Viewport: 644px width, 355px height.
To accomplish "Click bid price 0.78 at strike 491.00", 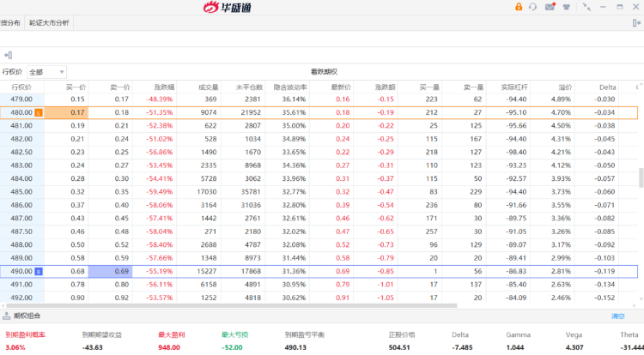I will pyautogui.click(x=77, y=285).
